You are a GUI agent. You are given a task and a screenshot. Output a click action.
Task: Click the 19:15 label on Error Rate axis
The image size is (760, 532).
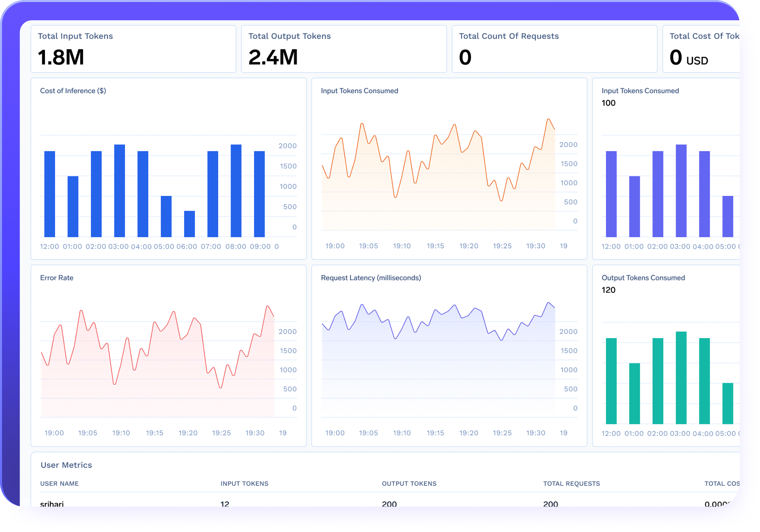point(154,433)
